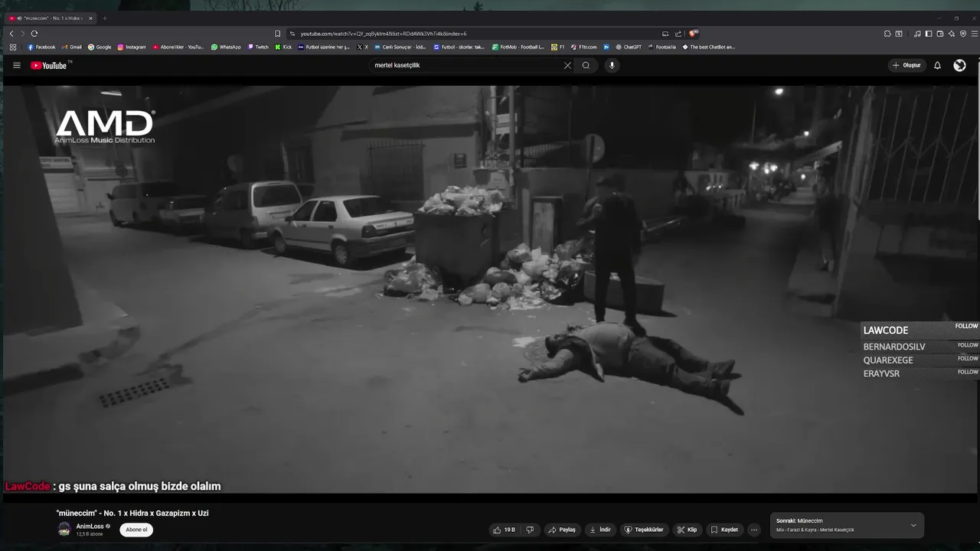
Task: Open the F1 bookmark
Action: click(558, 47)
